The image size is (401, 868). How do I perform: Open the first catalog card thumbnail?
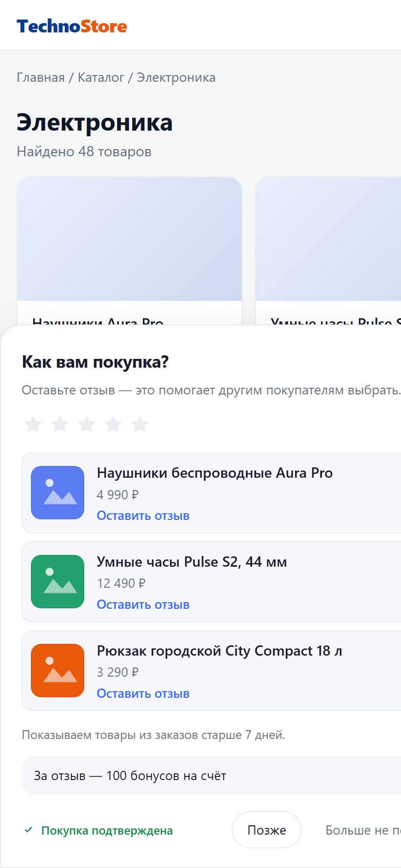130,239
